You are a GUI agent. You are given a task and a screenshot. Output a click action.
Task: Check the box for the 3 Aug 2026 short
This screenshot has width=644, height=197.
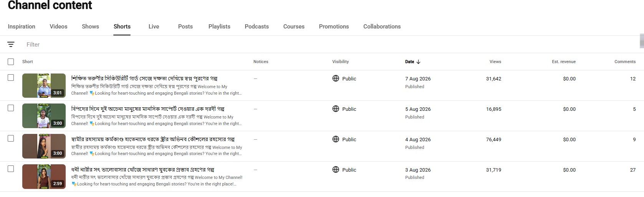coord(11,169)
